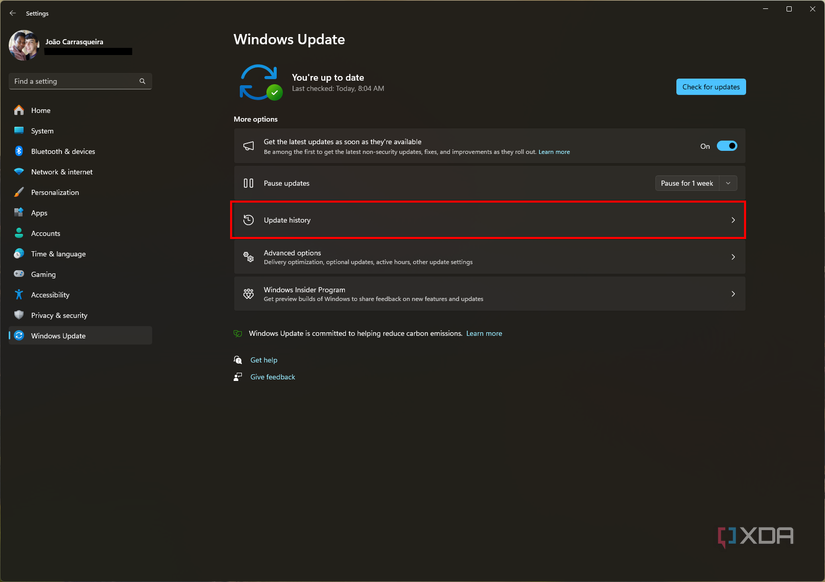The height and width of the screenshot is (582, 825).
Task: Click the clock icon for Update history
Action: coord(248,220)
